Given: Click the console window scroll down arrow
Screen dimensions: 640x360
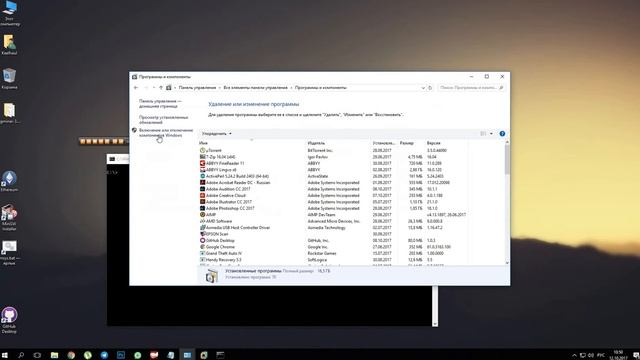Looking at the screenshot, I should (x=435, y=324).
